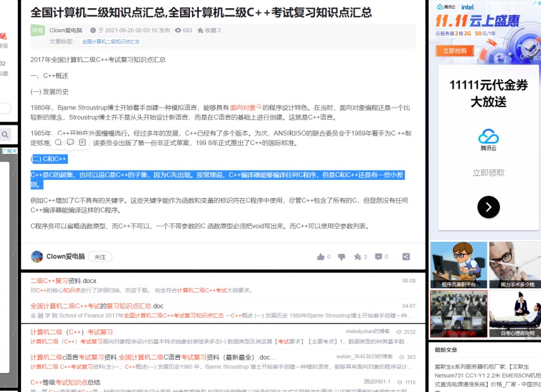Open author name Clown爱电脑 in the article header
The width and height of the screenshot is (541, 392).
point(66,30)
